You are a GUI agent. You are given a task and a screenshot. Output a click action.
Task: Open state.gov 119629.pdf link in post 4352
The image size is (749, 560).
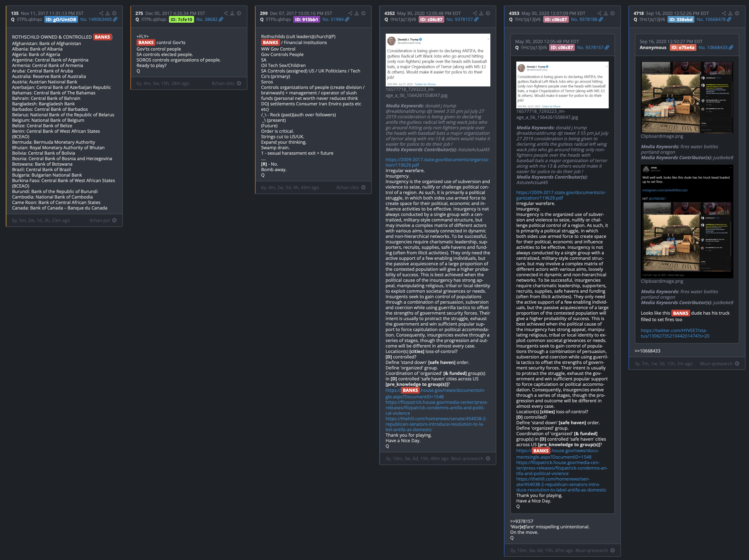(x=437, y=162)
